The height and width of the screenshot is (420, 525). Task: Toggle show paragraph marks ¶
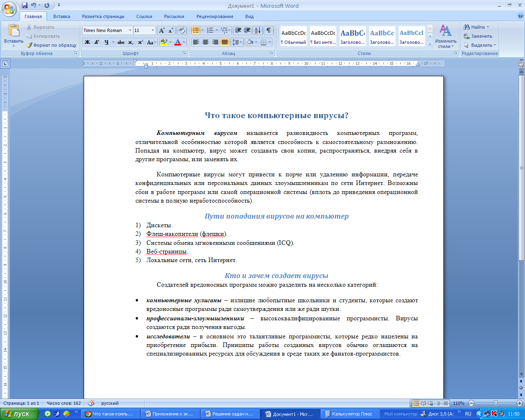point(269,30)
